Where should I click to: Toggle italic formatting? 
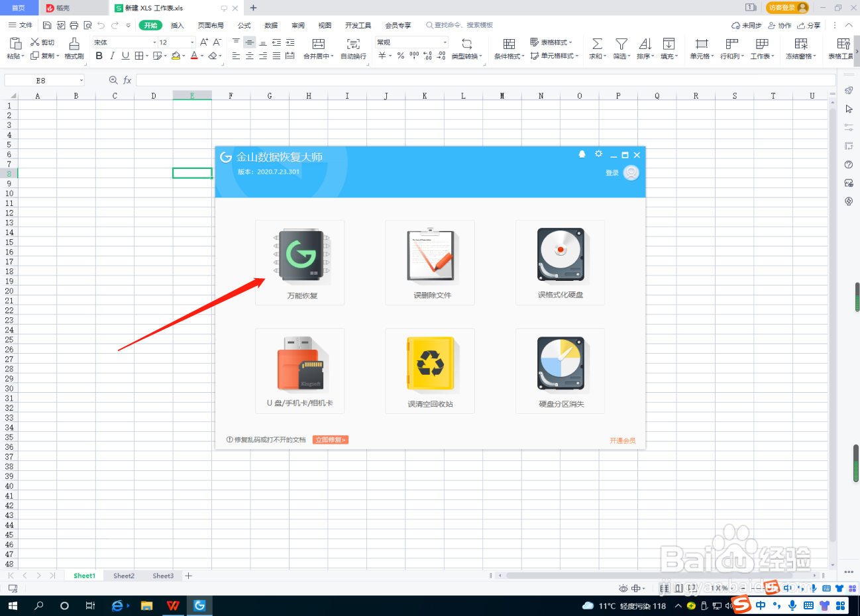(112, 56)
